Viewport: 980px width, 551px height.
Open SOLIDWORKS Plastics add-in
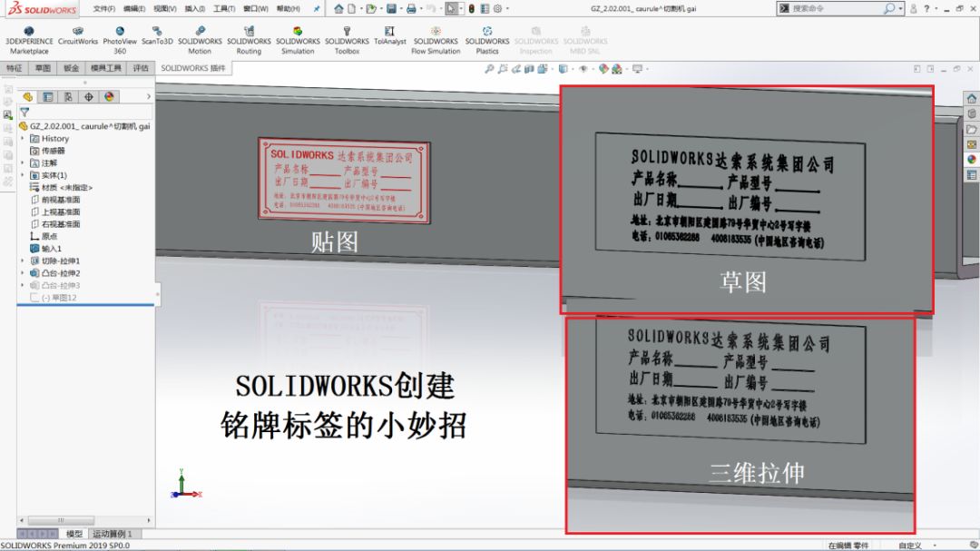487,41
